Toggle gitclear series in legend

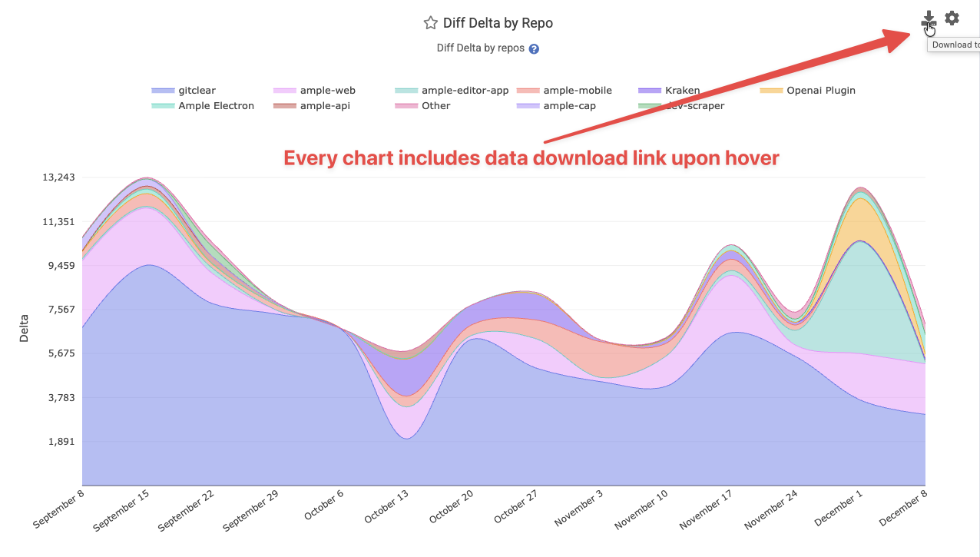(x=197, y=91)
